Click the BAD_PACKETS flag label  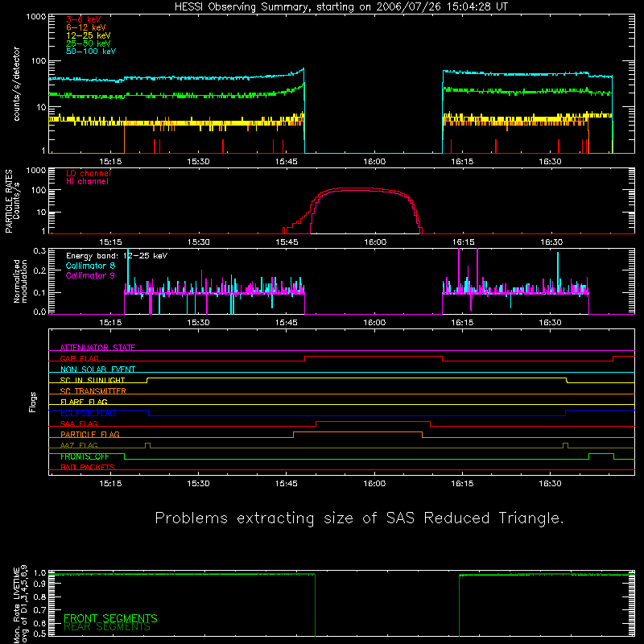(x=88, y=467)
